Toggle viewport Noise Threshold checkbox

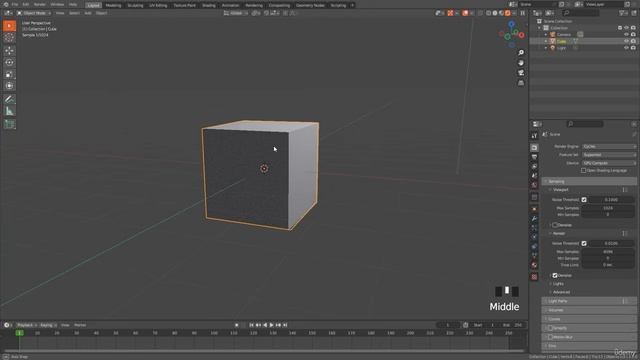584,200
